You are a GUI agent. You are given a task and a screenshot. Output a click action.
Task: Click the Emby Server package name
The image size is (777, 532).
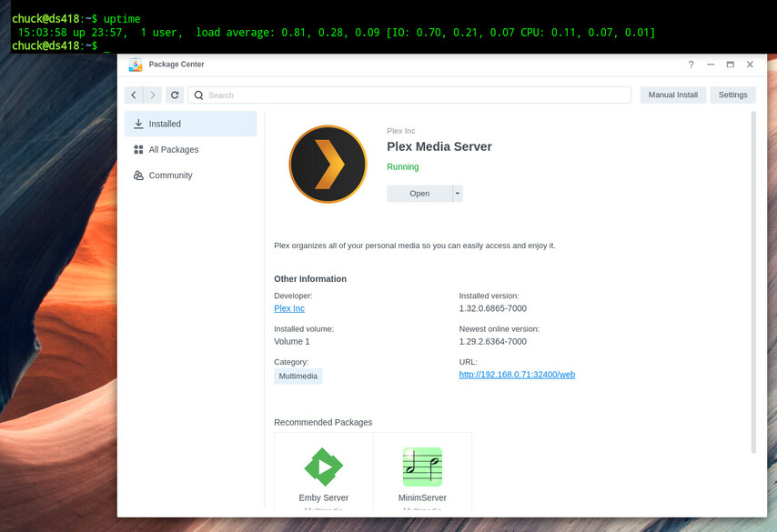(324, 497)
